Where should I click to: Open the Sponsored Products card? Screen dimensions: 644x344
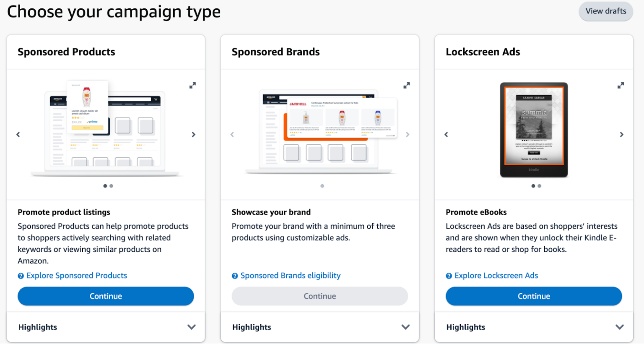[106, 296]
